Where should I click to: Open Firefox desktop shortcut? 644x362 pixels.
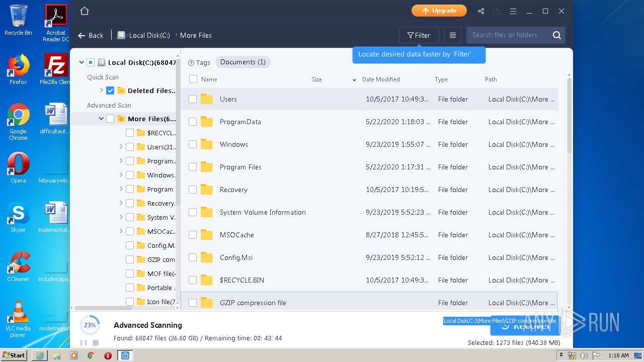point(18,69)
